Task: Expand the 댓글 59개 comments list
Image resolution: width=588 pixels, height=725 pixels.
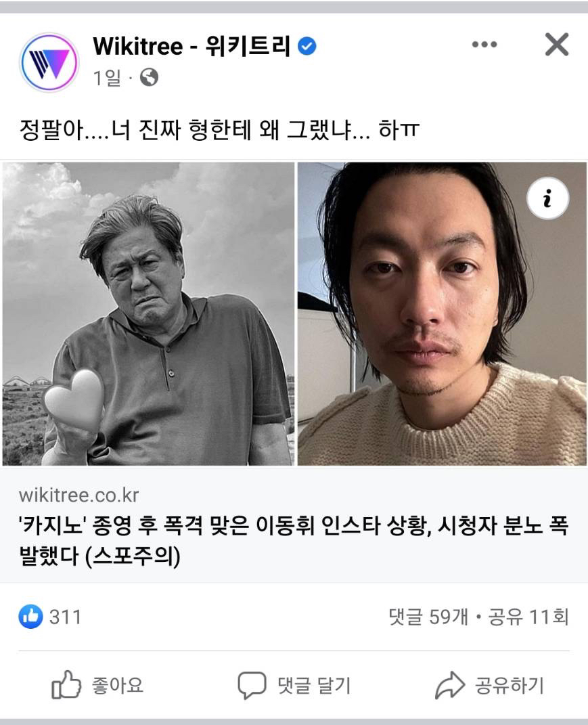Action: click(428, 617)
